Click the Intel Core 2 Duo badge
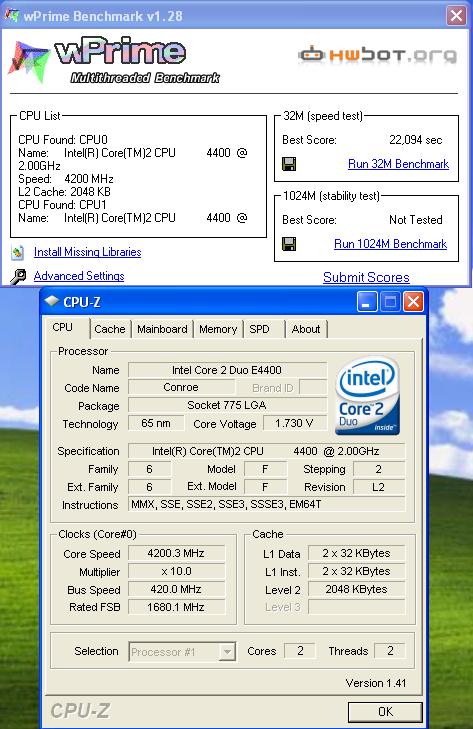This screenshot has width=473, height=729. [x=367, y=396]
